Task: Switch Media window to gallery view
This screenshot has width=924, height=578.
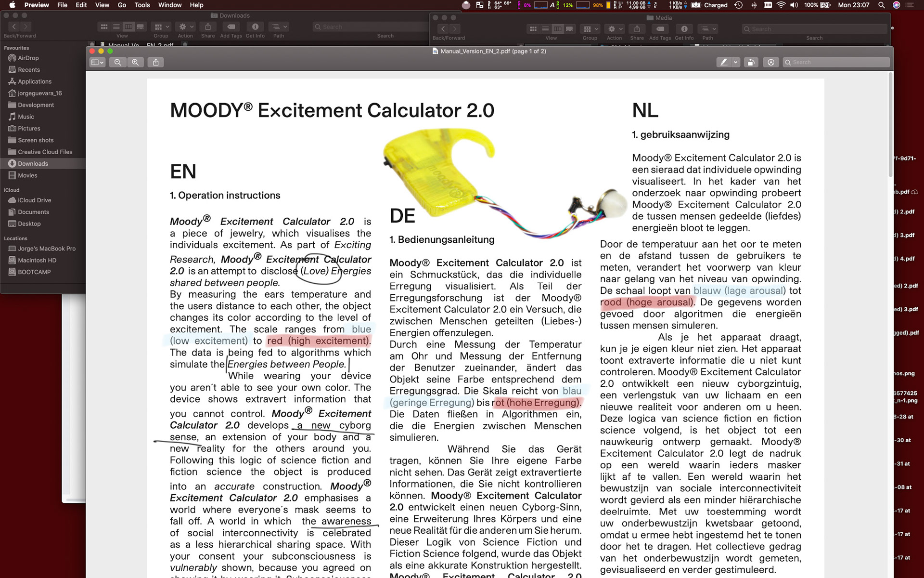Action: point(569,29)
